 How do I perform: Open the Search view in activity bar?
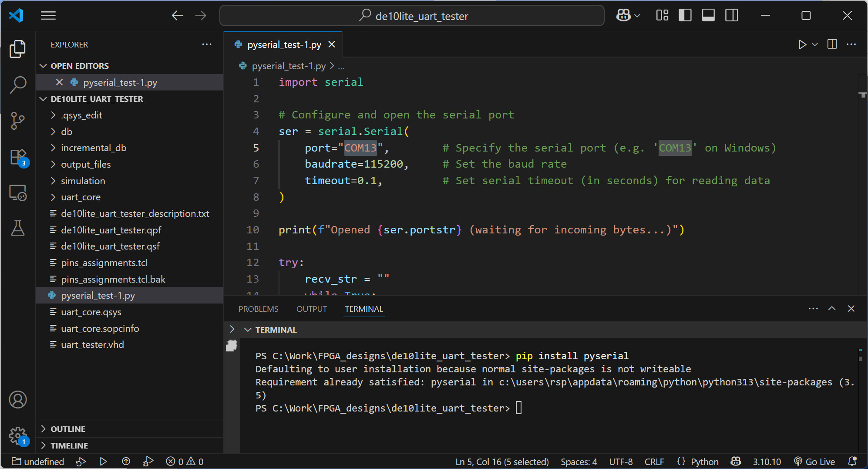pos(18,84)
